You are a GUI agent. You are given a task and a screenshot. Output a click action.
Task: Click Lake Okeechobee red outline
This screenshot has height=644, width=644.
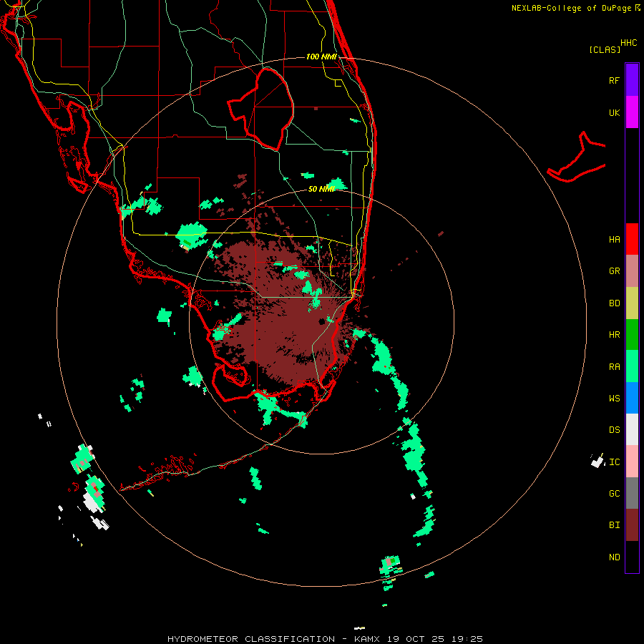[260, 109]
